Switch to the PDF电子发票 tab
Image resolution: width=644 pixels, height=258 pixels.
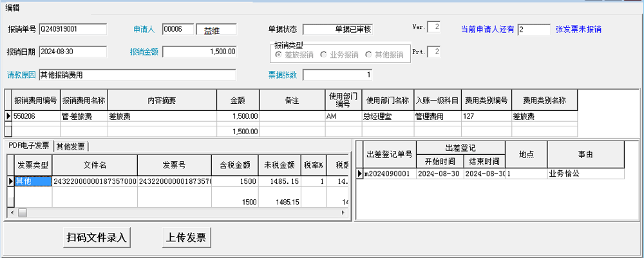28,145
